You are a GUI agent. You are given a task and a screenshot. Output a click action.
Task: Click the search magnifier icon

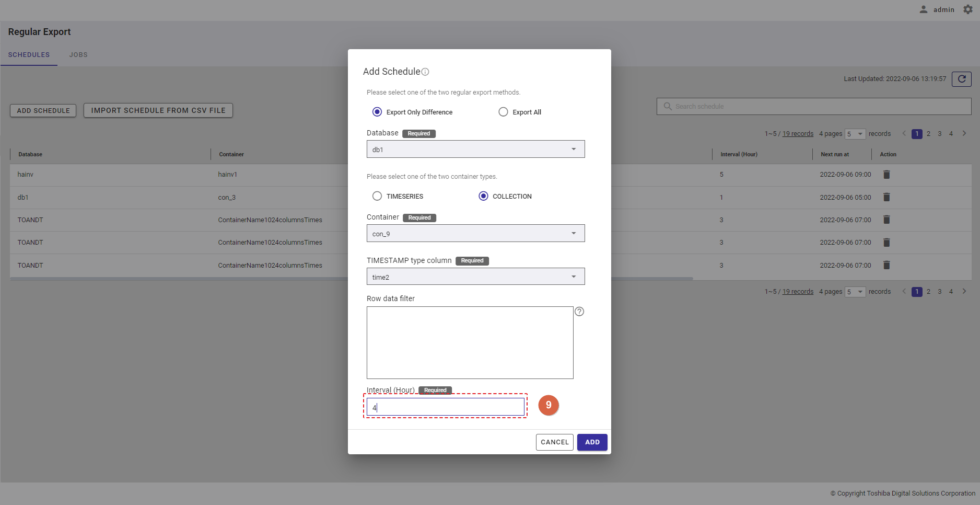point(668,106)
